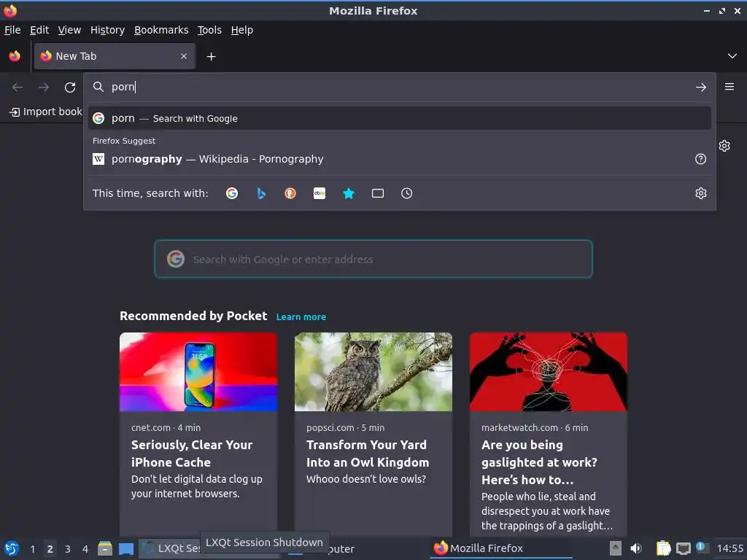Open the file manager taskbar launcher

[105, 548]
